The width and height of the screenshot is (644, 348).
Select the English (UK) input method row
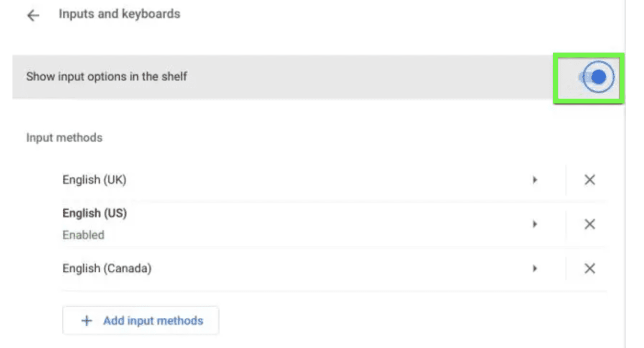(x=287, y=180)
